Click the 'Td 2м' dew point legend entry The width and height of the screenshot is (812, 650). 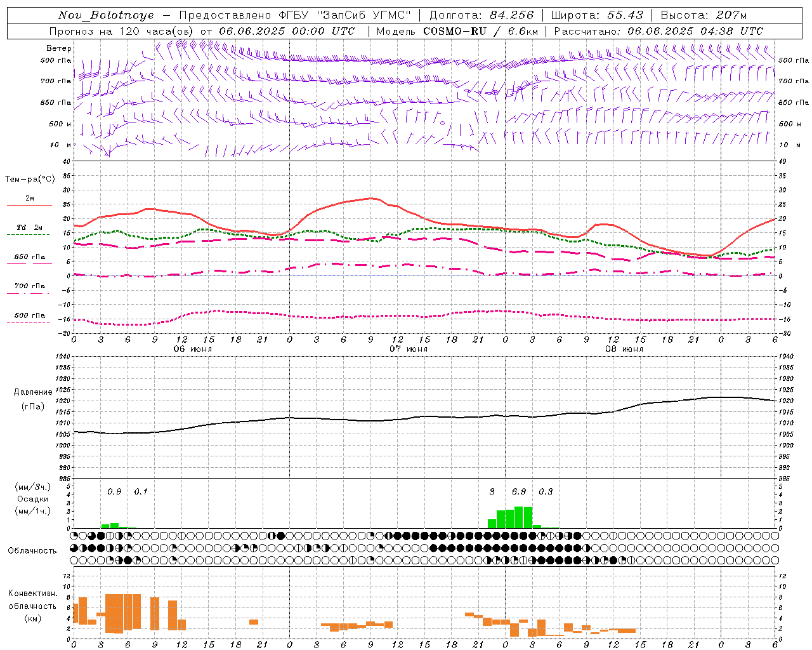pos(30,227)
